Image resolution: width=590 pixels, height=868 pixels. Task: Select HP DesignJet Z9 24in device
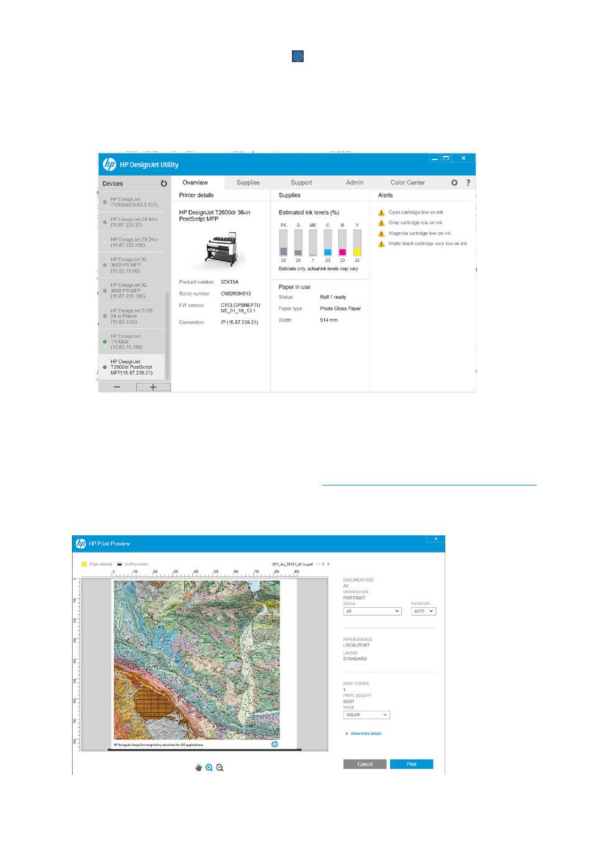click(x=132, y=242)
